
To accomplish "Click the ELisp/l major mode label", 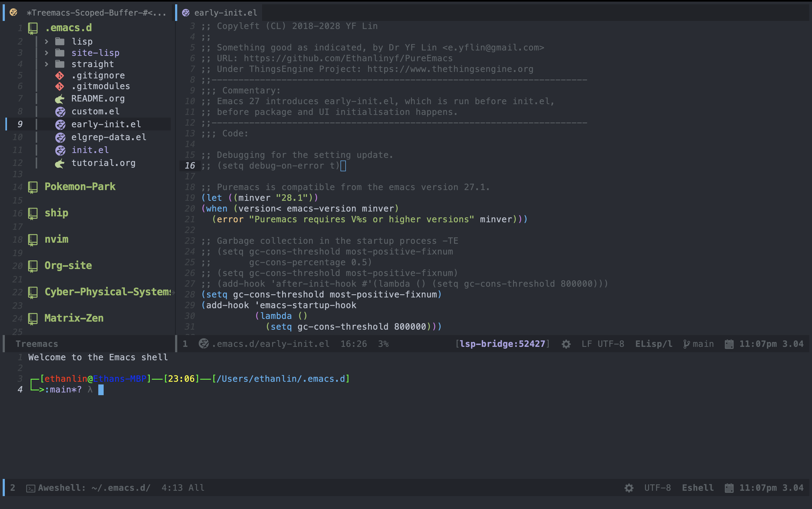I will pos(653,344).
